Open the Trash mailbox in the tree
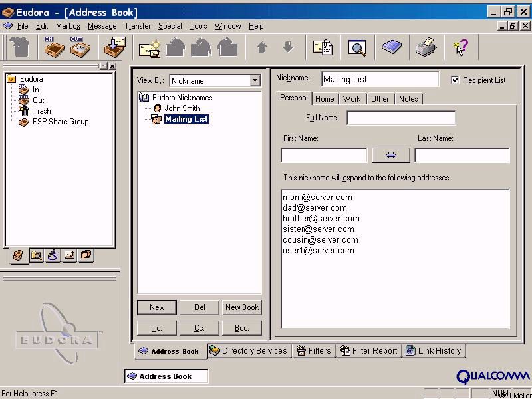This screenshot has height=399, width=532. tap(35, 111)
